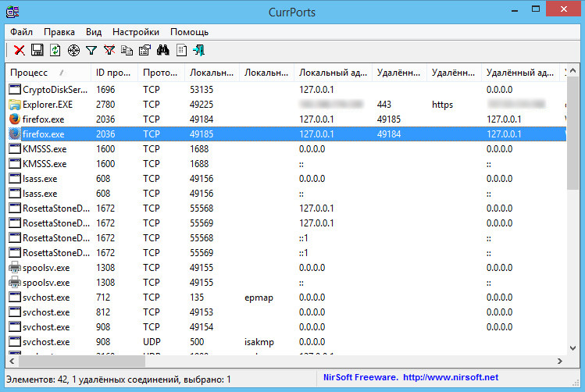Sort by the Процесс column header
The width and height of the screenshot is (585, 392).
(x=48, y=73)
